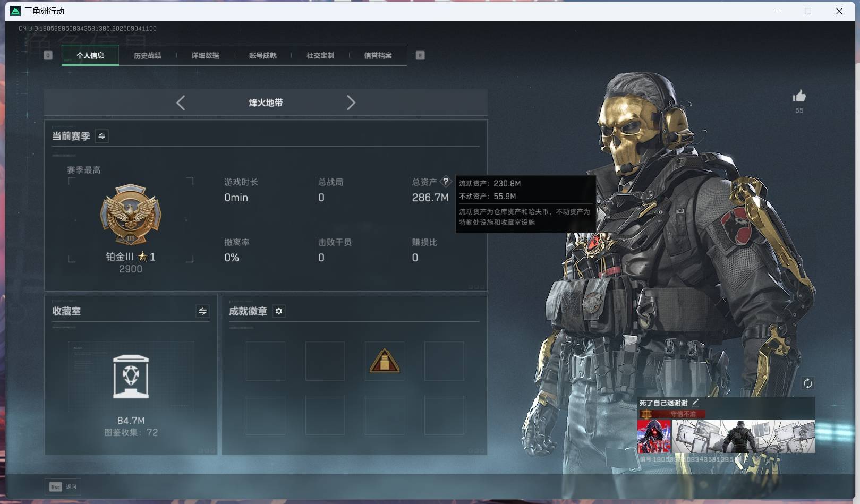
Task: Click the 赛季最高 label
Action: (83, 170)
